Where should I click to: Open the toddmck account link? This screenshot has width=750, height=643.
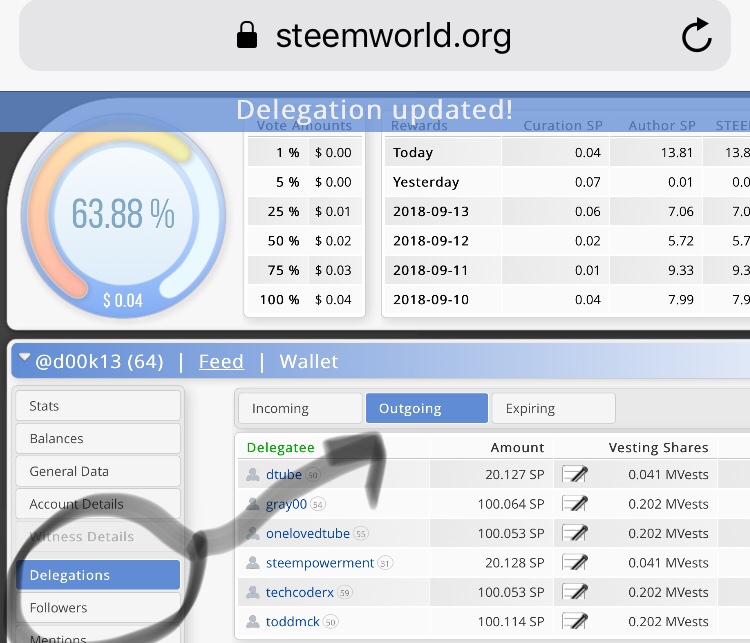[x=292, y=621]
